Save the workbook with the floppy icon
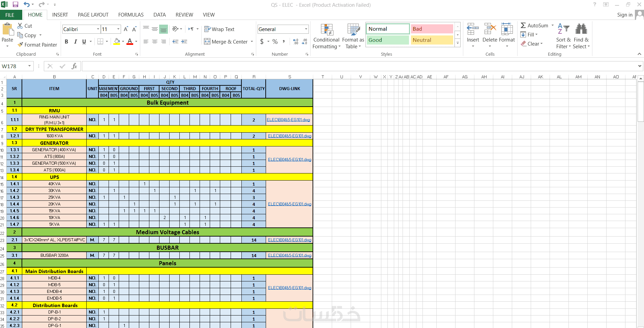The height and width of the screenshot is (328, 644). pos(16,5)
